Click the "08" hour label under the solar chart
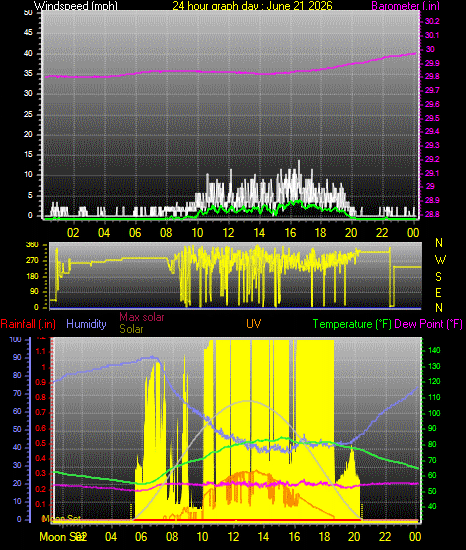This screenshot has height=550, width=466. pyautogui.click(x=172, y=537)
